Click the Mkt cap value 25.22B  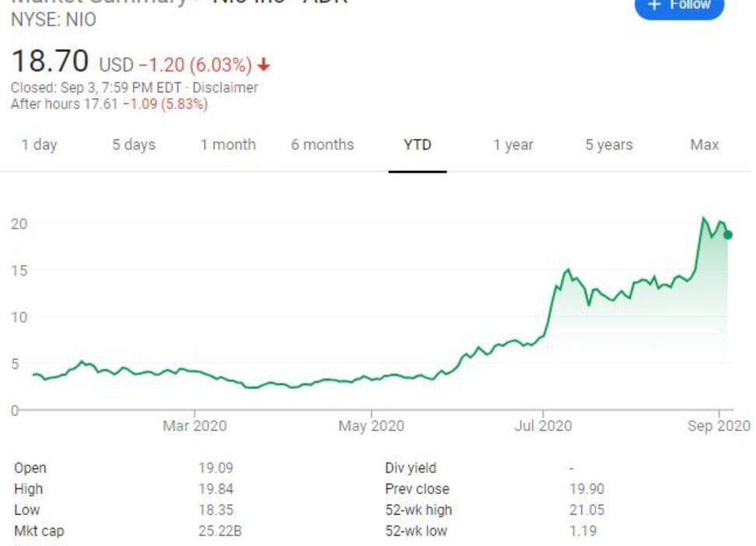pyautogui.click(x=220, y=531)
